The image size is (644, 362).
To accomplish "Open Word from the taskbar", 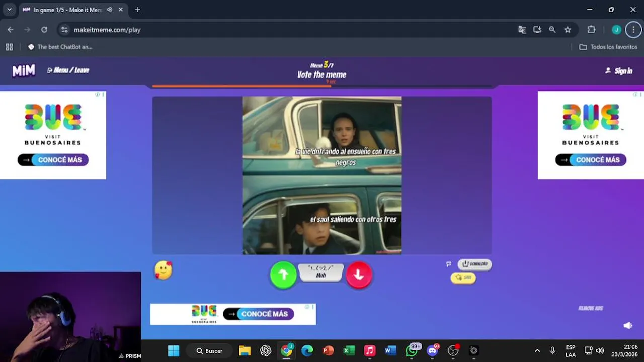I will (x=390, y=351).
